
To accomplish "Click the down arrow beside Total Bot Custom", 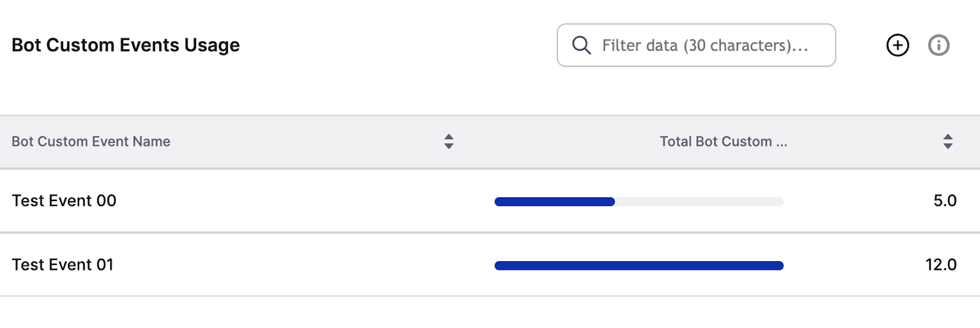I will pyautogui.click(x=948, y=146).
